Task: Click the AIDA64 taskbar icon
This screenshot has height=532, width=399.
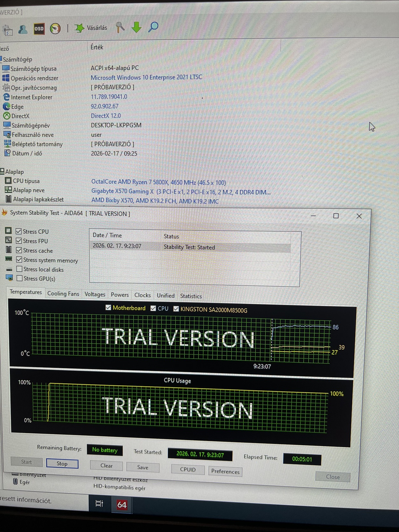Action: pyautogui.click(x=122, y=505)
